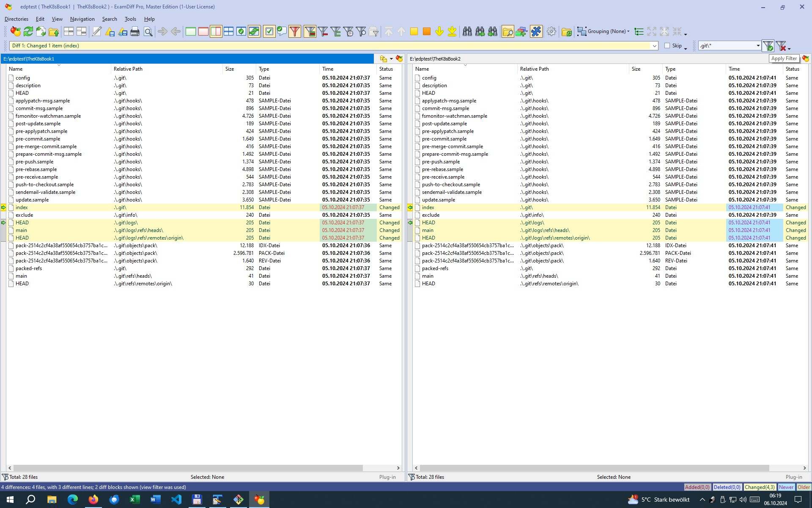Sort left pane by Type column header
Viewport: 812px width, 508px height.
tap(288, 69)
